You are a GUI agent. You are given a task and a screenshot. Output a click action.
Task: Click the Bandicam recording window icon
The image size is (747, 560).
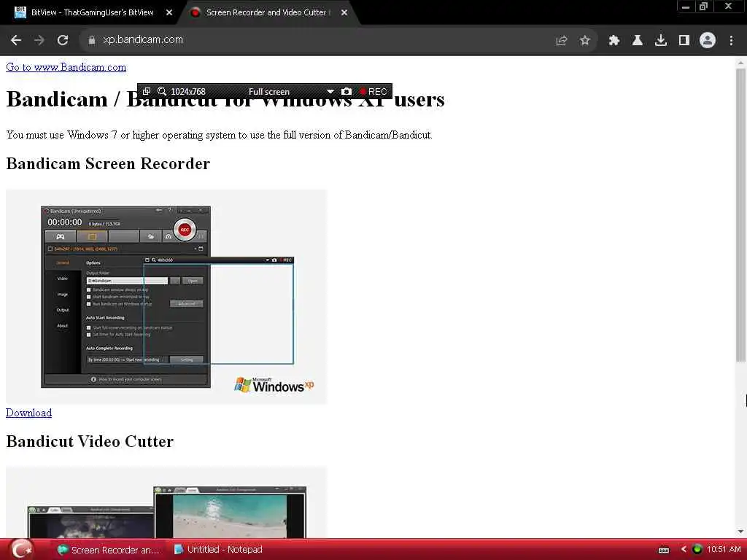(x=147, y=91)
